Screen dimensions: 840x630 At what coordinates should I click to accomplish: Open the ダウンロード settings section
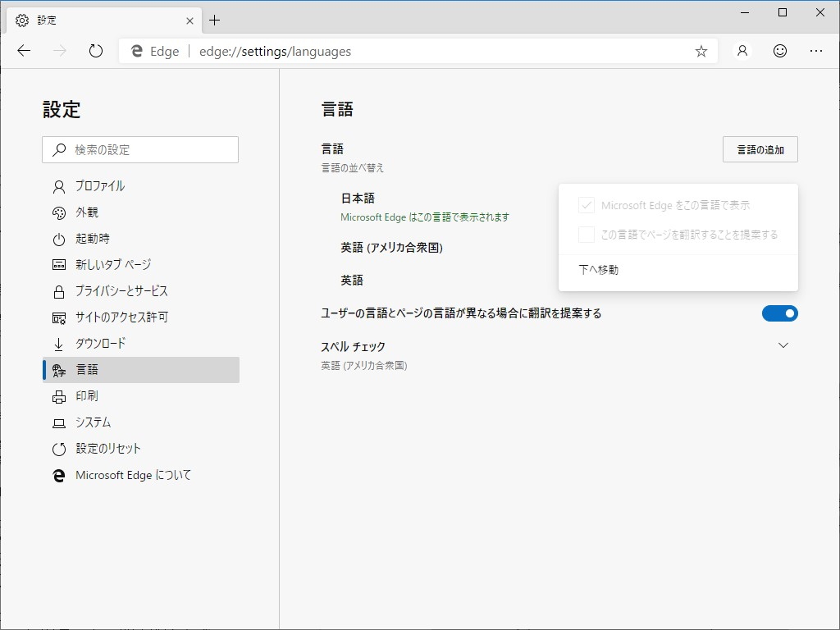click(100, 343)
